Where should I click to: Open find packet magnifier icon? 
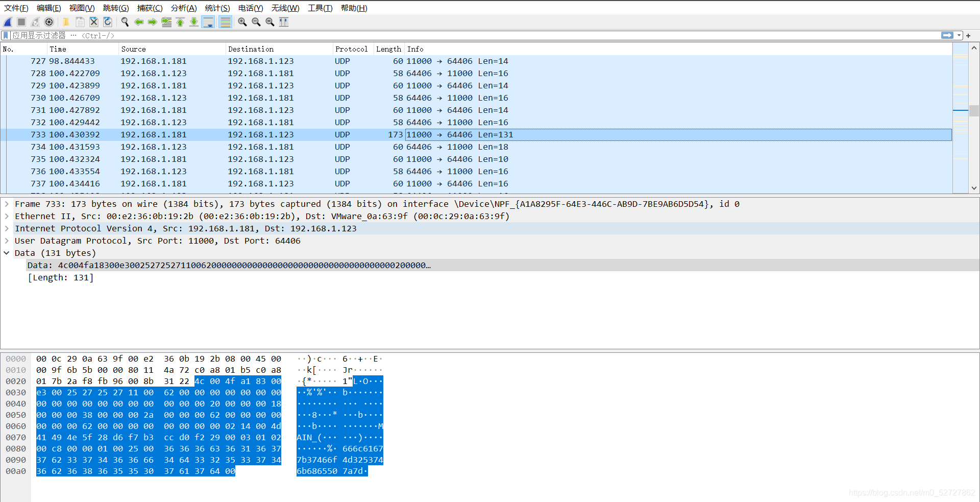(x=125, y=22)
